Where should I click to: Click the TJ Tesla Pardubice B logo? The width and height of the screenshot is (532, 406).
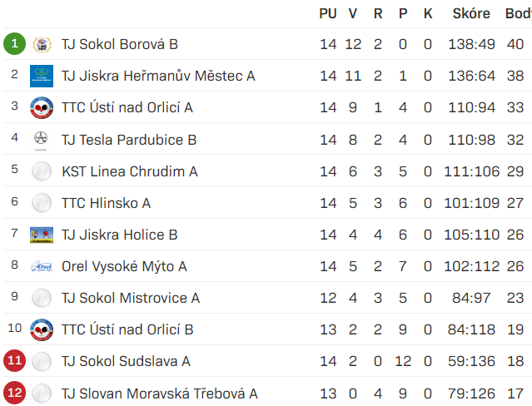(x=41, y=140)
